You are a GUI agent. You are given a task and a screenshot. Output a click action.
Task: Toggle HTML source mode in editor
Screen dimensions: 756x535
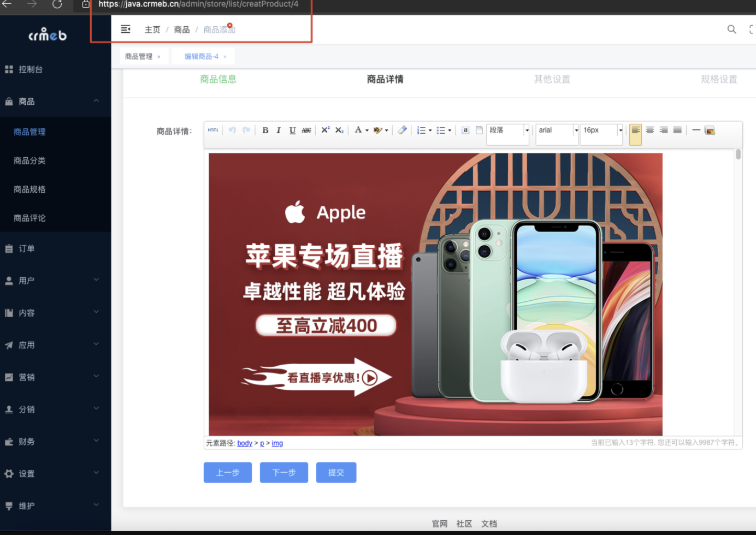pos(213,130)
